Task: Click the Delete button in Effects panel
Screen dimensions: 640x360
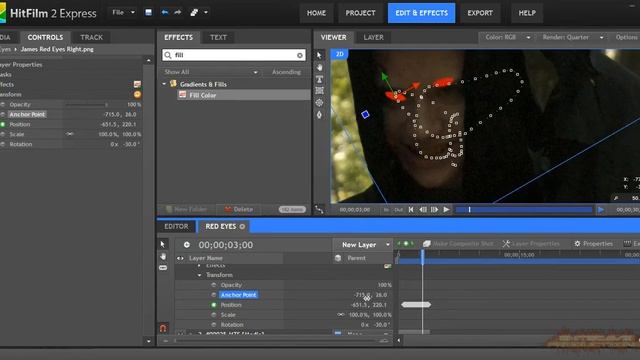Action: 239,209
